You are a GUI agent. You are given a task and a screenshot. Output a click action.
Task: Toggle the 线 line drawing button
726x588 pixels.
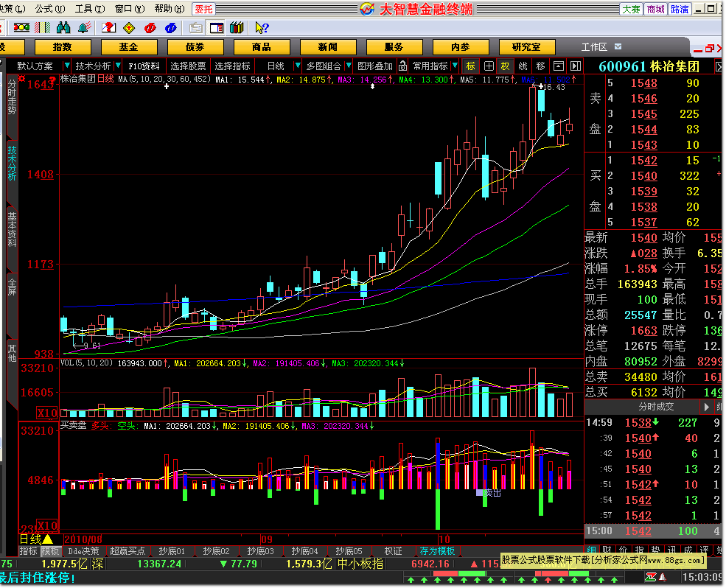click(523, 66)
